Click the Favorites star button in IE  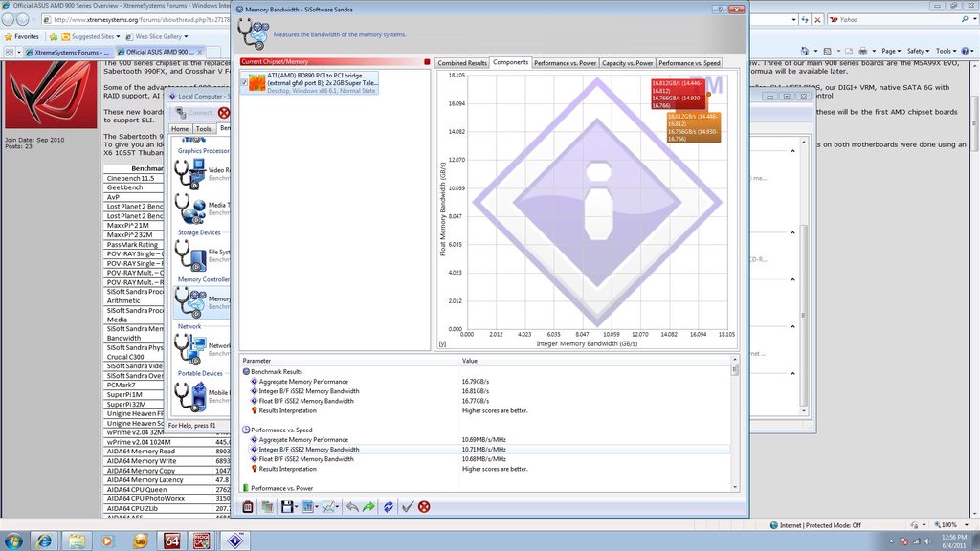22,37
